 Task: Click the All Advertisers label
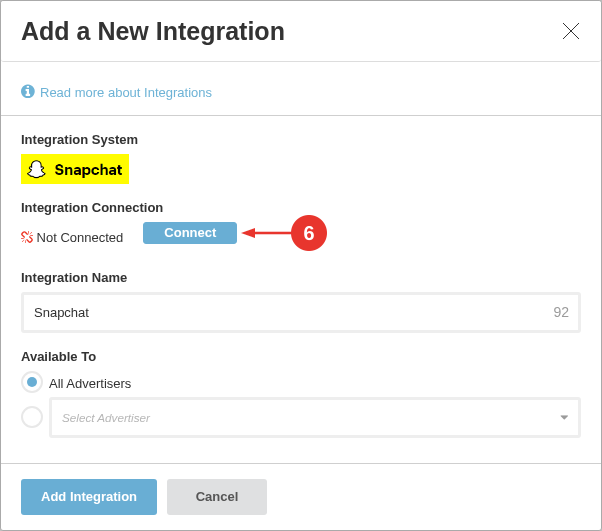(x=90, y=384)
